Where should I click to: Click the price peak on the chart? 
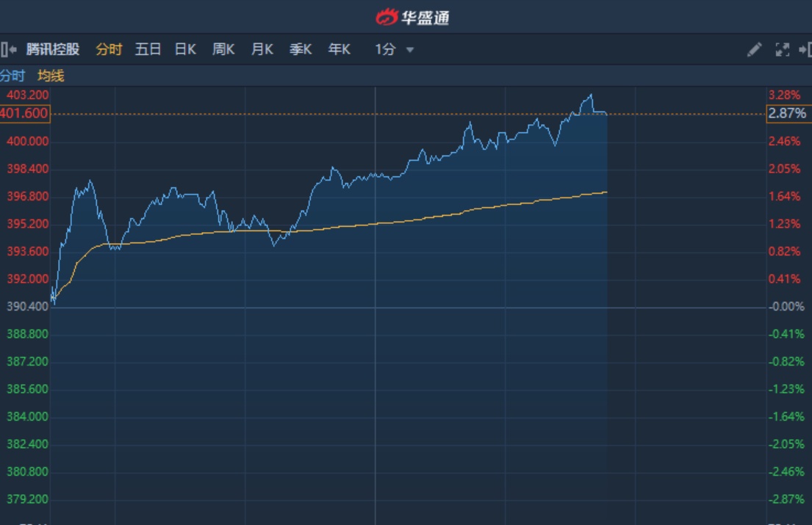point(590,95)
